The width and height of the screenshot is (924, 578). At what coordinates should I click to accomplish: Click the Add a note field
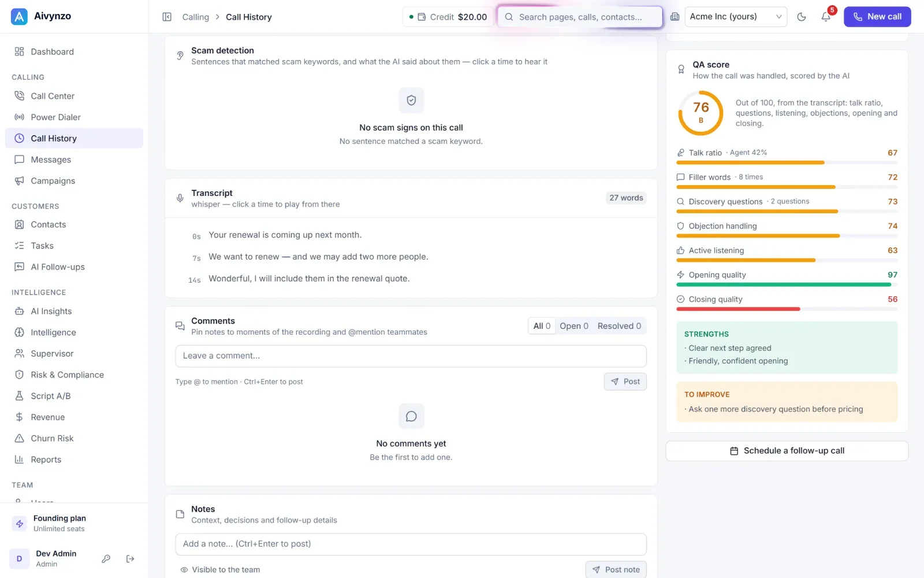pos(411,544)
